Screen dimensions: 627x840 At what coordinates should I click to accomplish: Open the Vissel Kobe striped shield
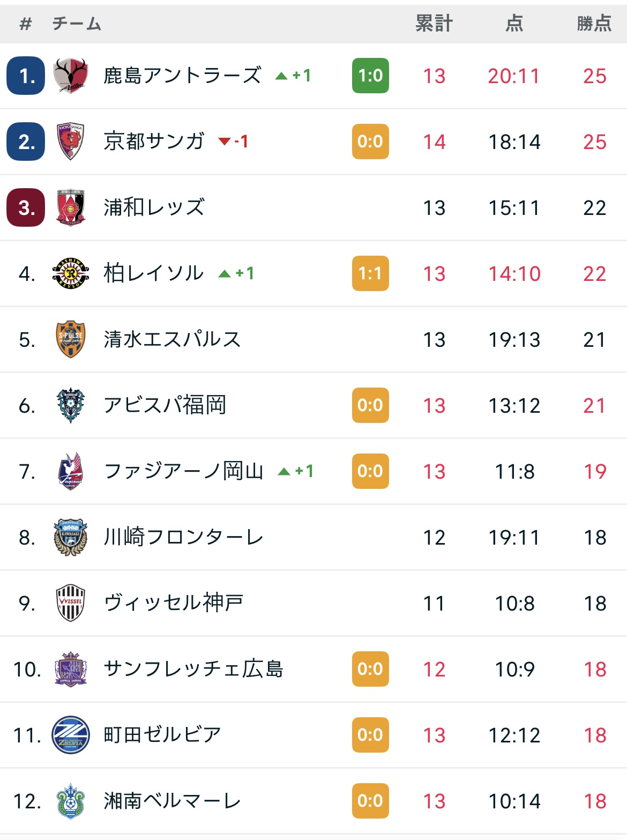(70, 603)
